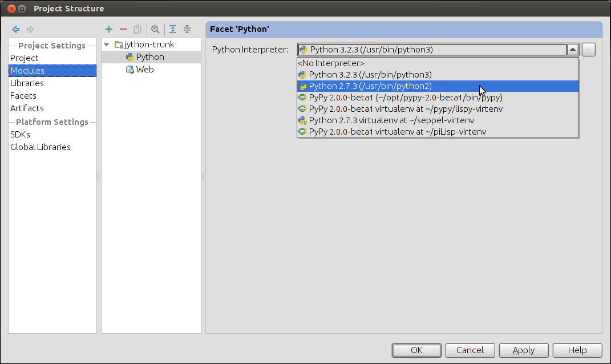The height and width of the screenshot is (364, 611).
Task: Open SDKs under Platform Settings
Action: 20,135
